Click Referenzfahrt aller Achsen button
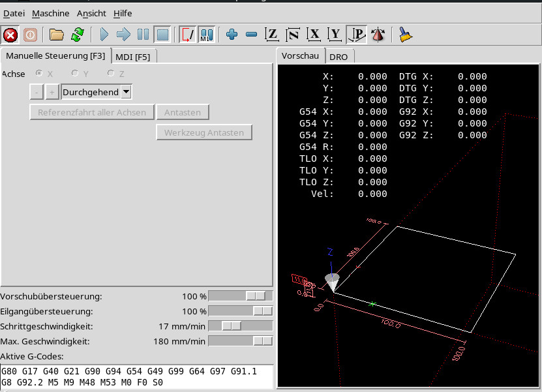 coord(92,112)
